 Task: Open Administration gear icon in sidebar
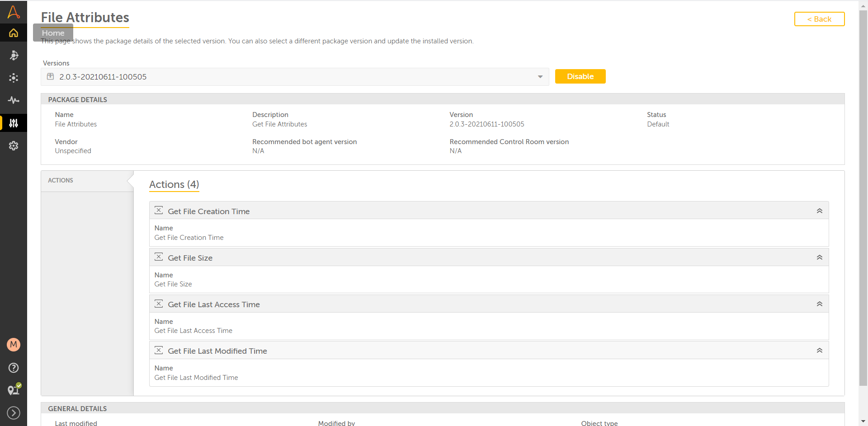click(14, 145)
